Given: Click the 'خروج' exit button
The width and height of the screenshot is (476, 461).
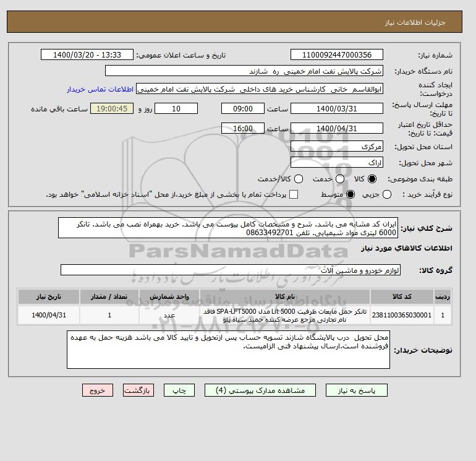Looking at the screenshot, I should click(x=98, y=390).
